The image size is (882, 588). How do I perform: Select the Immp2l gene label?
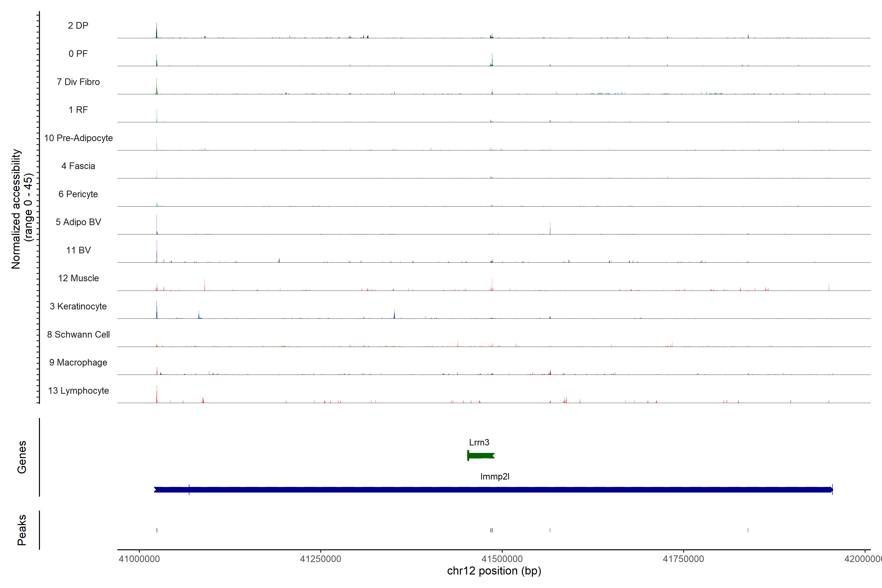(495, 477)
